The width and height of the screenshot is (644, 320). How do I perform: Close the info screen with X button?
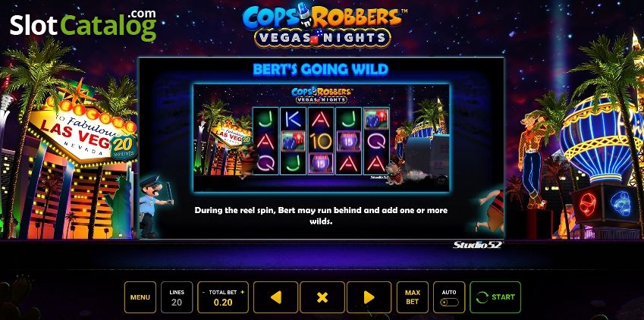click(x=322, y=297)
